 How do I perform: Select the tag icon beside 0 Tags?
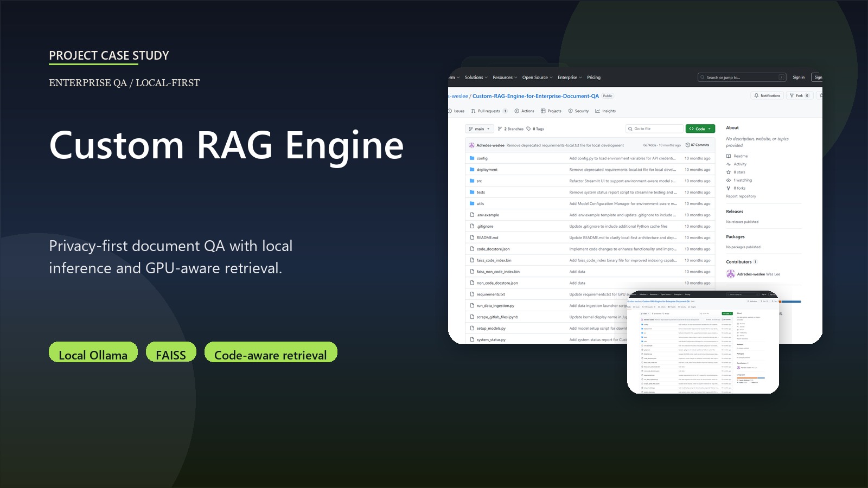click(528, 129)
